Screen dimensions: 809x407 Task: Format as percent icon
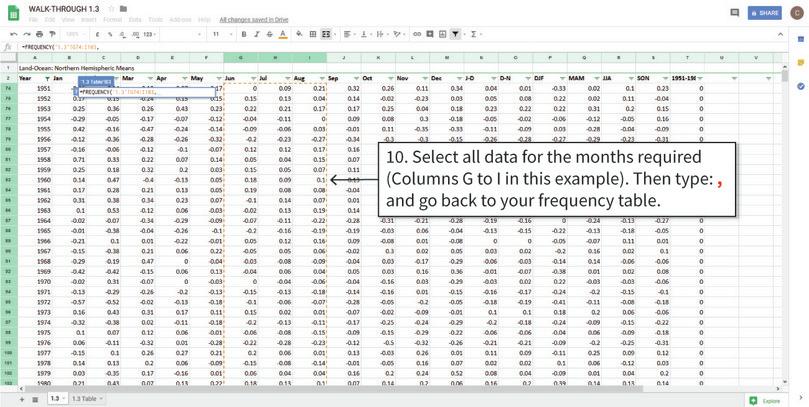(110, 34)
